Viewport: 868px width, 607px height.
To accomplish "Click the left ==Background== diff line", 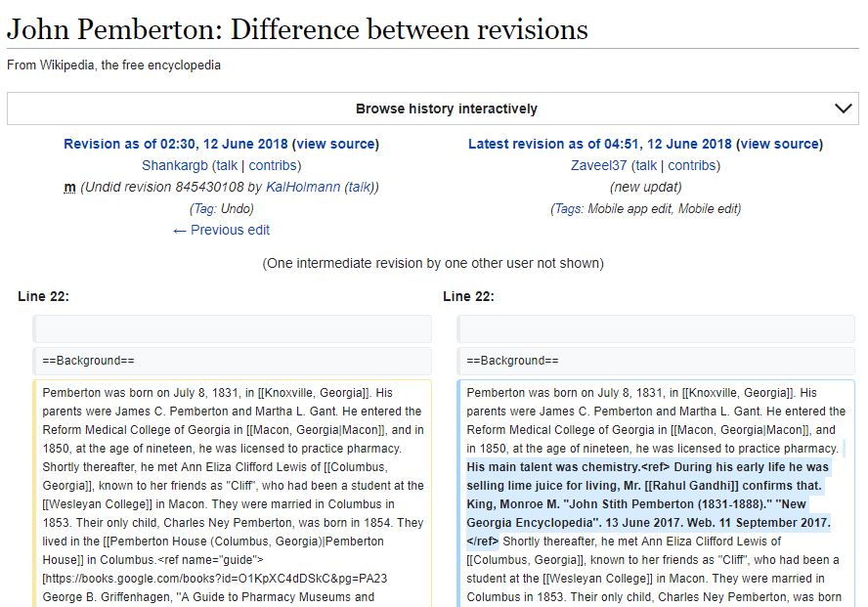I will [233, 361].
